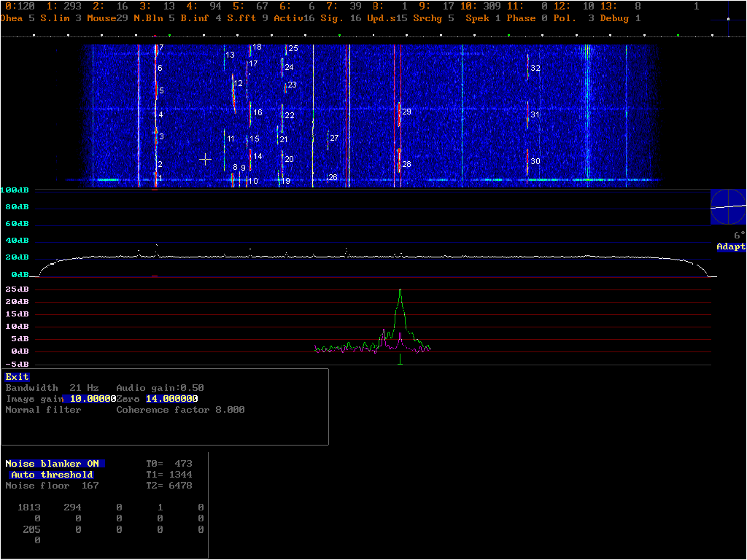Click the "Spek" status label
The image size is (747, 560).
coord(477,18)
